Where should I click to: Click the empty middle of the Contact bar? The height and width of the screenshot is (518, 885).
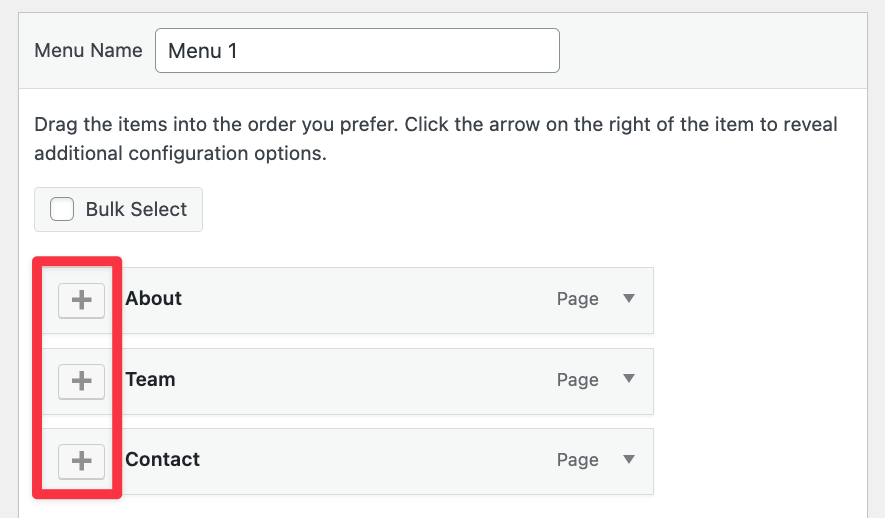[370, 460]
